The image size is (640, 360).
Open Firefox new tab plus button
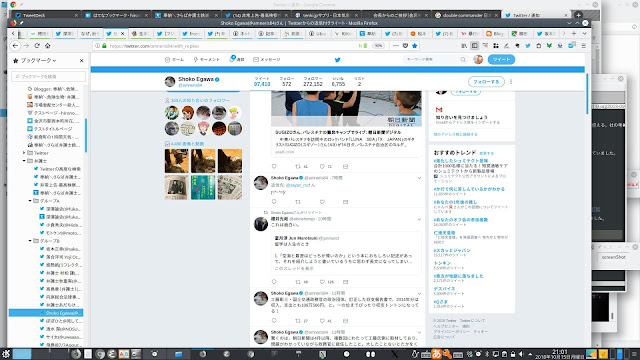tap(574, 33)
